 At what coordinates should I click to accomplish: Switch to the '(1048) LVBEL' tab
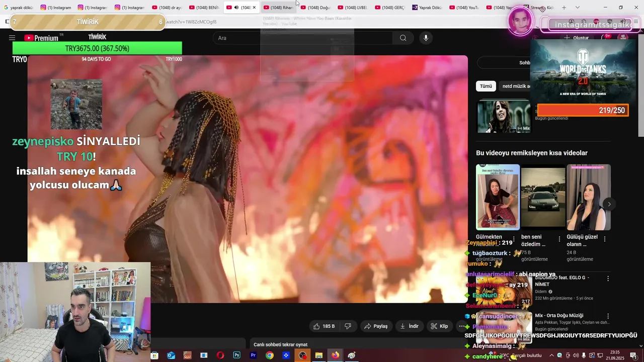pyautogui.click(x=353, y=8)
